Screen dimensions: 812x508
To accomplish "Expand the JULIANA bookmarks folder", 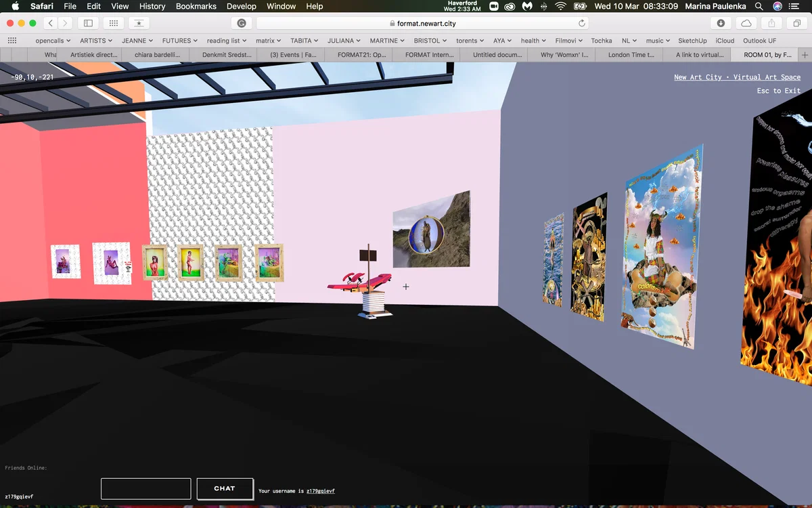I will click(x=344, y=41).
